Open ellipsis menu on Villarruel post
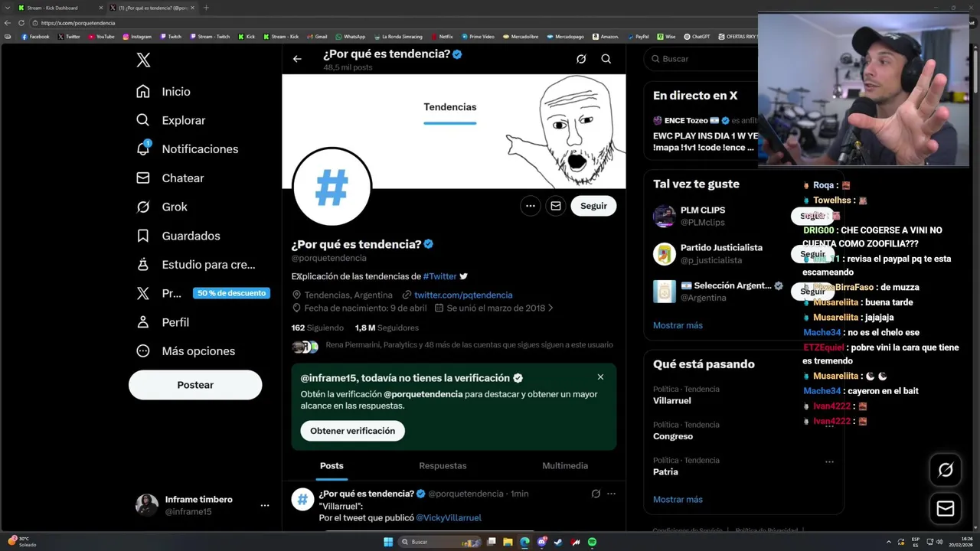Viewport: 980px width, 551px height. pos(611,494)
